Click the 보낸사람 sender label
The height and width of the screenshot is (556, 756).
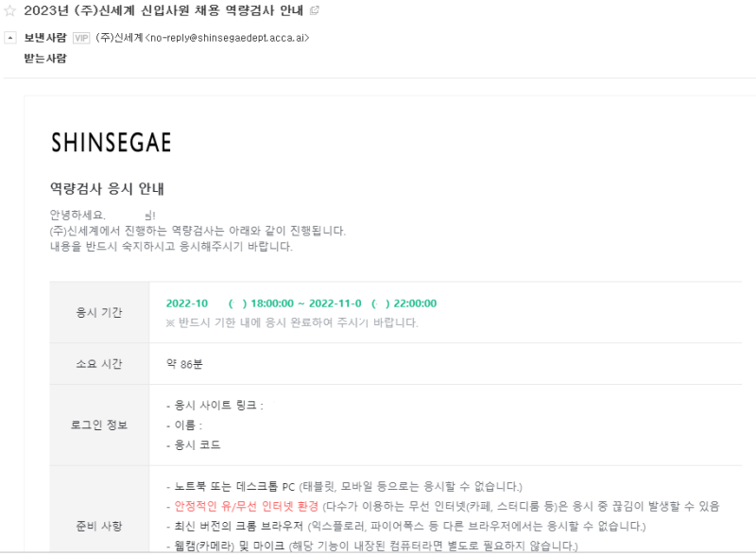point(45,39)
